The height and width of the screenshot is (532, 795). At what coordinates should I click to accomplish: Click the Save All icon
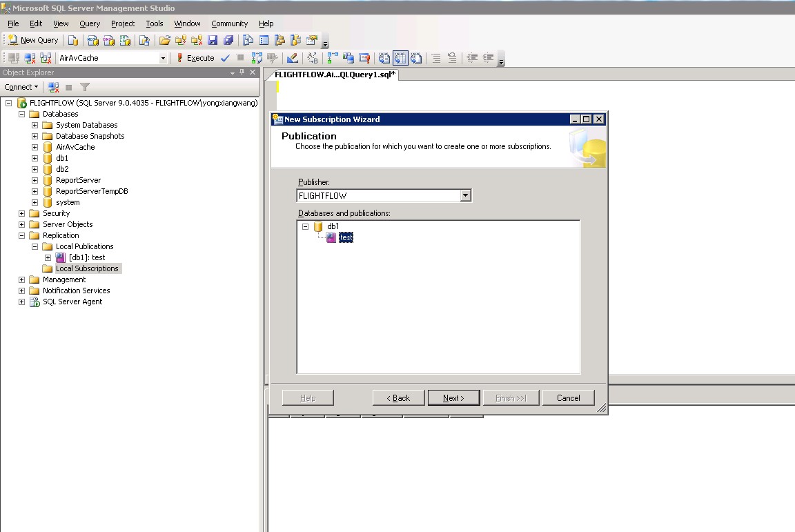point(228,40)
